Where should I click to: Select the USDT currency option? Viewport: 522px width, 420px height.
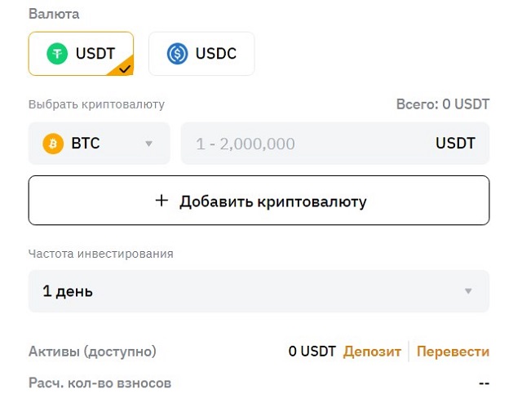pyautogui.click(x=82, y=54)
